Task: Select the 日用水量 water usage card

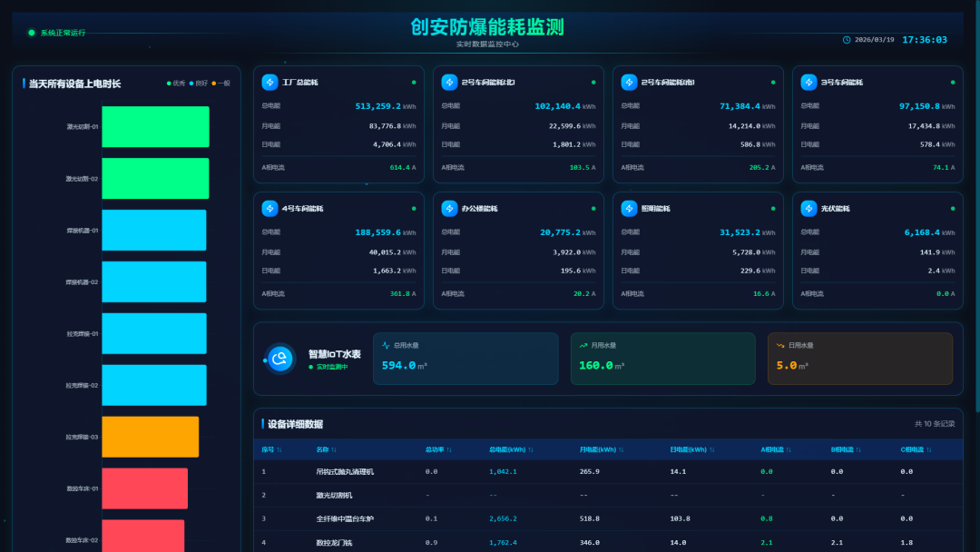Action: coord(859,358)
